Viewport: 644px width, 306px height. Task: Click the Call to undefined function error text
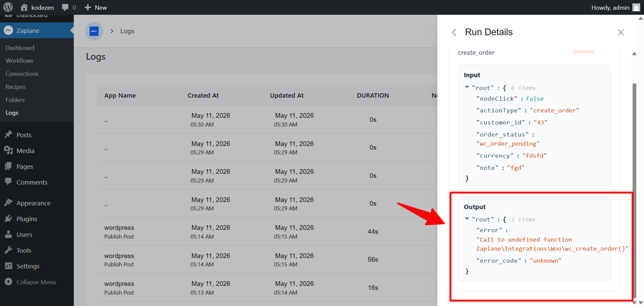tap(552, 244)
